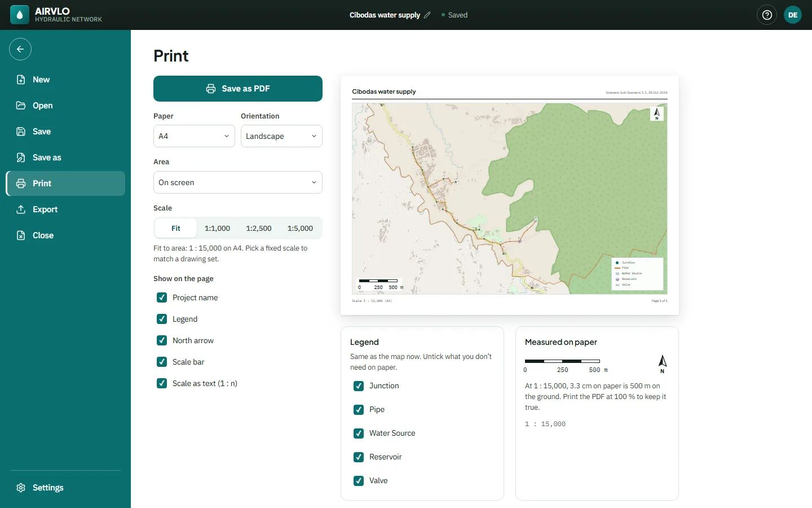Untick Pipe in the legend
Viewport: 812px width, 508px height.
(359, 410)
